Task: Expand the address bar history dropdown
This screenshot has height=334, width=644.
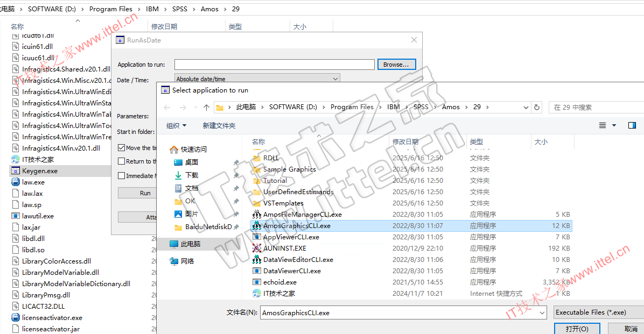Action: [x=526, y=108]
